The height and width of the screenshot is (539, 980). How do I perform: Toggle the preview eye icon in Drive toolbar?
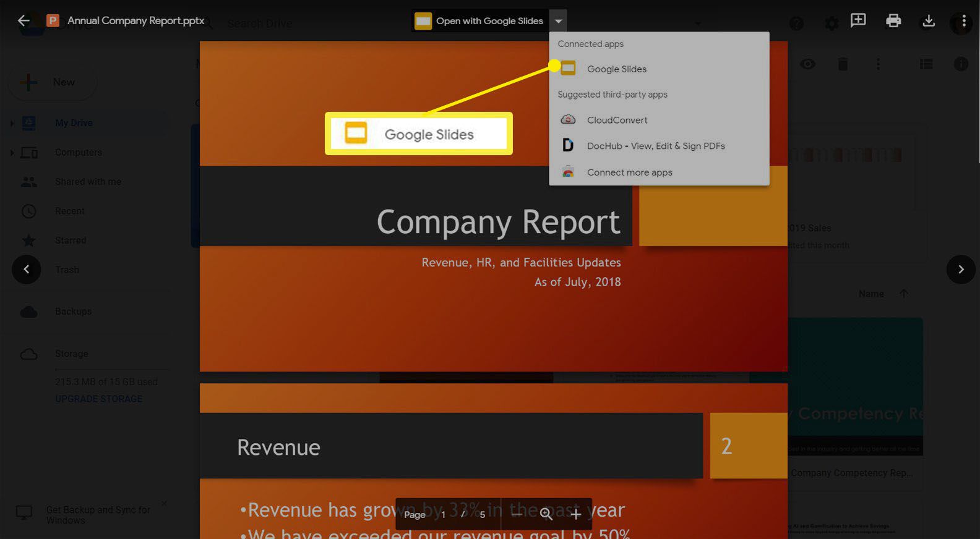pos(807,64)
